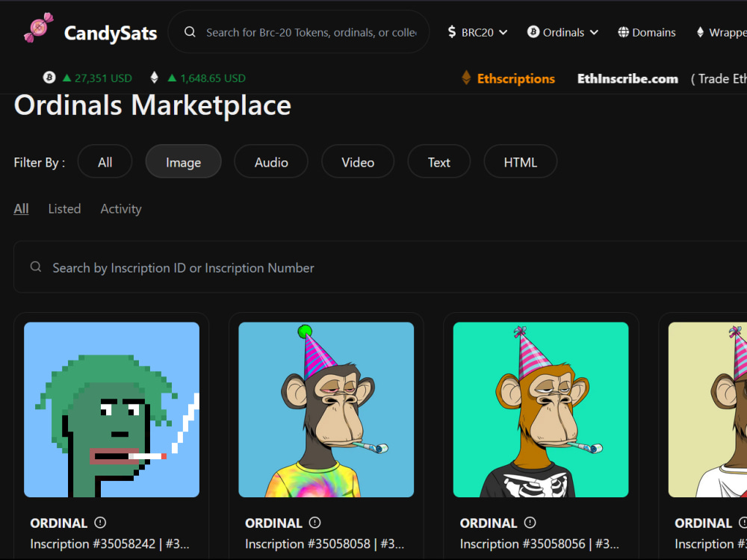Open the CandySats home link text
Viewport: 747px width, 560px height.
click(x=111, y=34)
